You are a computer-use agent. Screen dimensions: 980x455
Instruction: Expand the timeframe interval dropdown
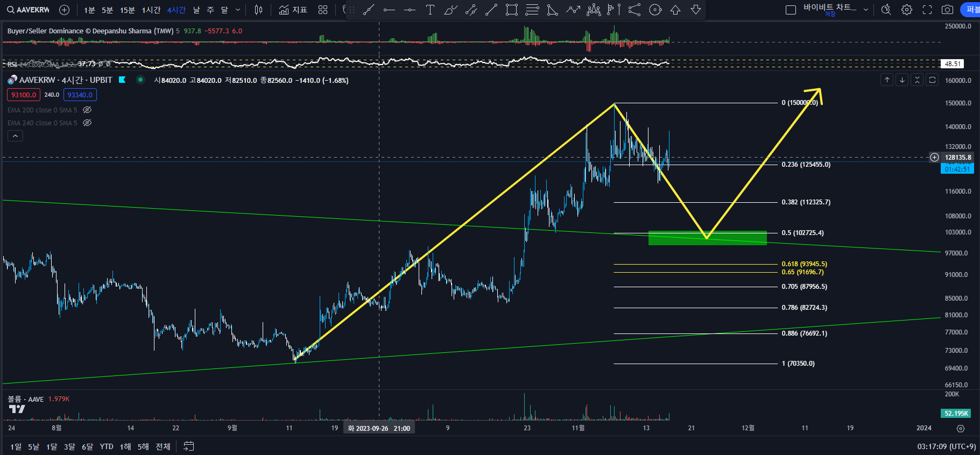coord(238,10)
